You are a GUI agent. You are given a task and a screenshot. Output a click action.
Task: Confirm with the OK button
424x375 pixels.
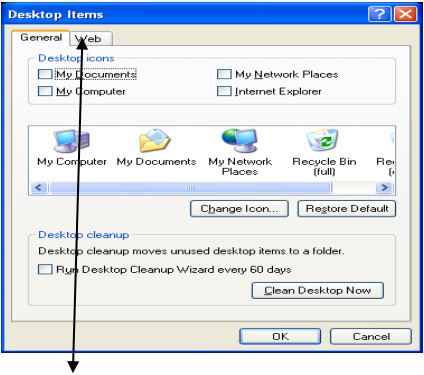click(x=280, y=336)
